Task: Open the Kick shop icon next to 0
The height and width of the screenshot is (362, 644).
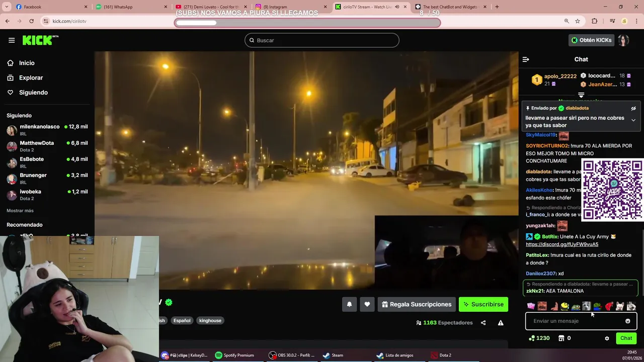Action: 561,338
